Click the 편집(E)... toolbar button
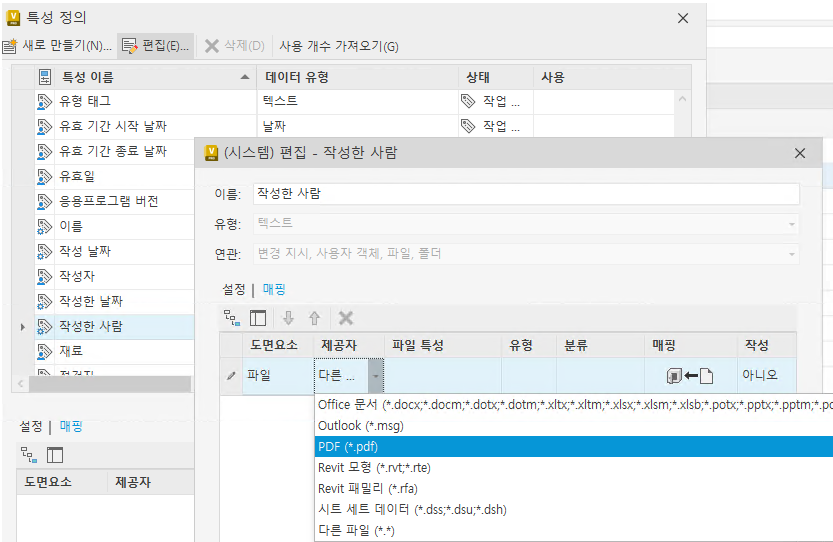 coord(155,46)
